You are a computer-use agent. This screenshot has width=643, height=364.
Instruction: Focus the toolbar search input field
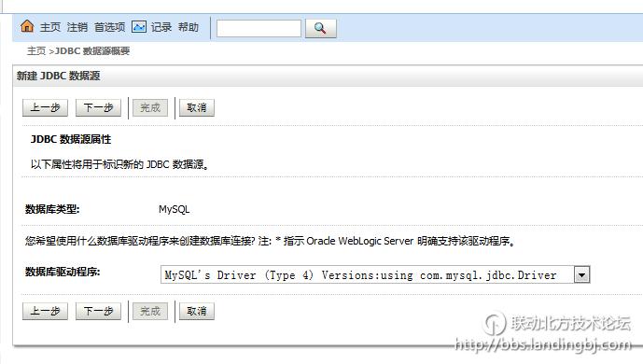(x=259, y=28)
